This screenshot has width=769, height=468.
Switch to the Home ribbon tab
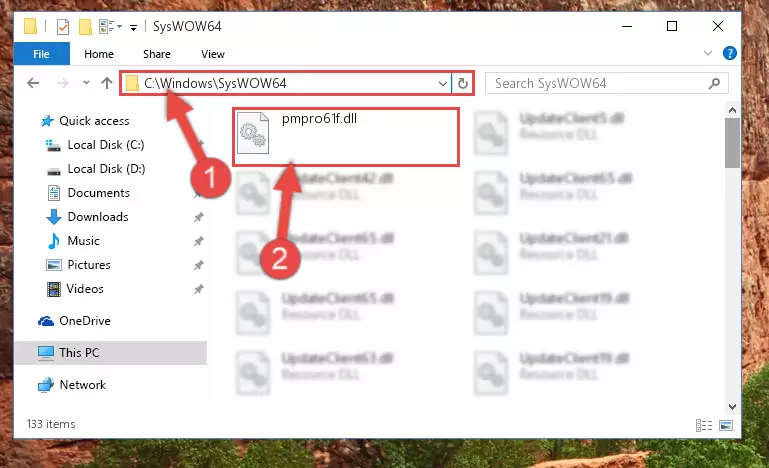point(99,54)
